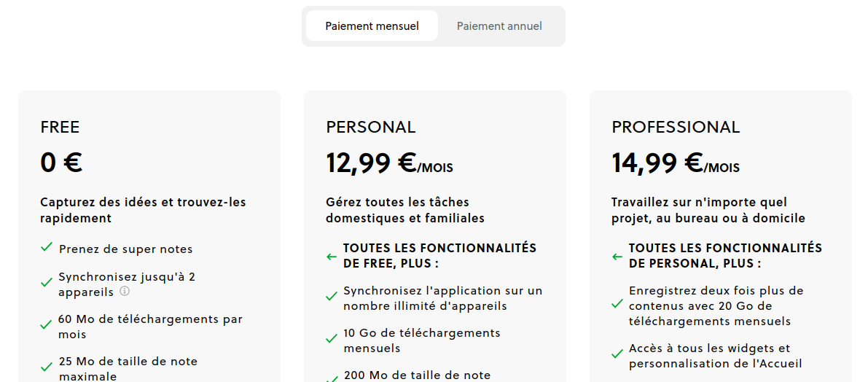Click the PERSONAL plan title

tap(370, 128)
